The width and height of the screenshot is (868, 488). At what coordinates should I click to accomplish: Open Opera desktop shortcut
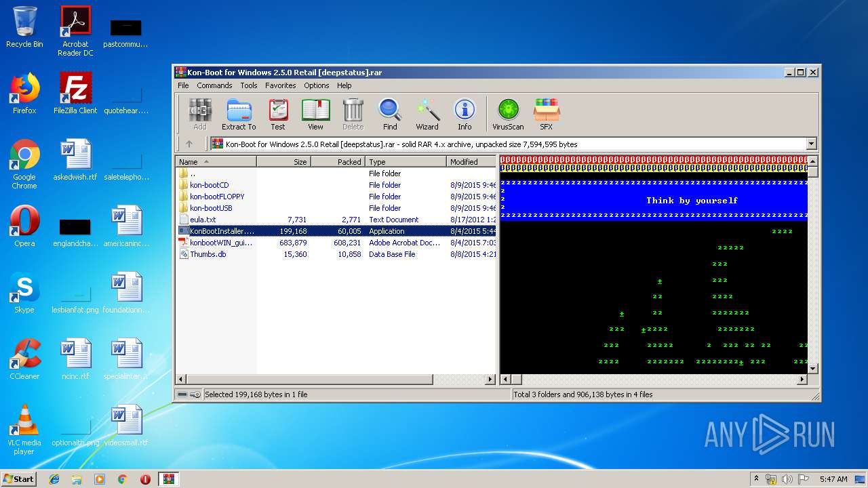[x=24, y=226]
